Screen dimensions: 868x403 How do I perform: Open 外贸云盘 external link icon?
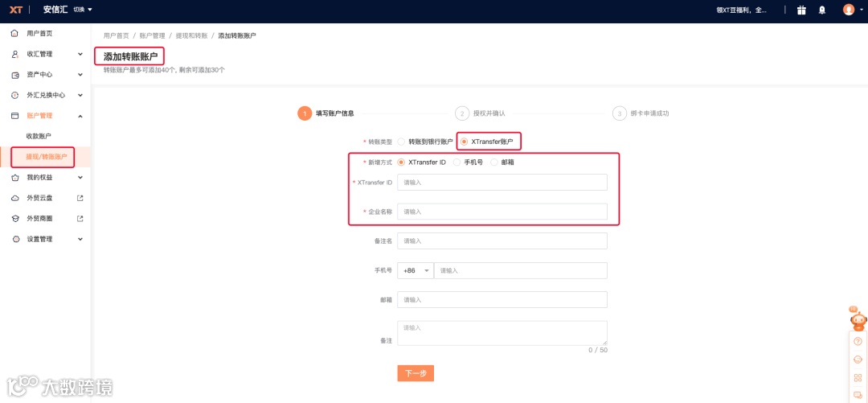[x=80, y=198]
